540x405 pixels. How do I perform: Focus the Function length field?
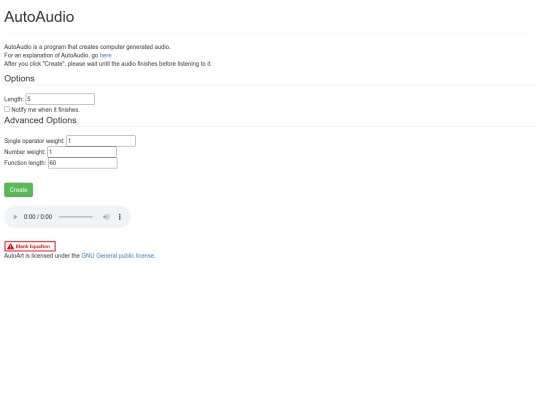pos(83,163)
